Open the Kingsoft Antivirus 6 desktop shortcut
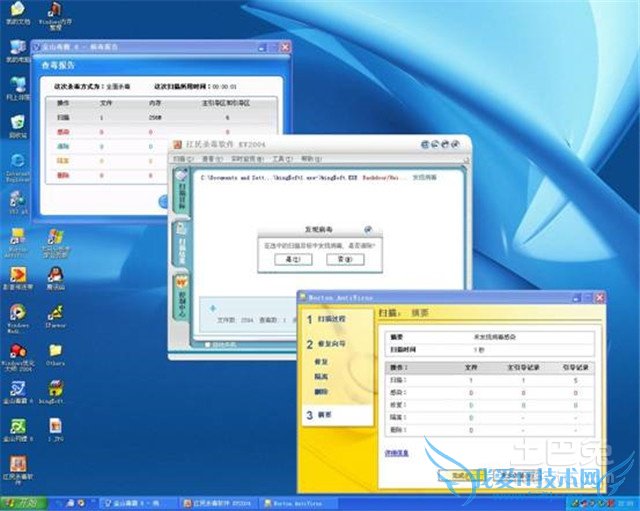This screenshot has width=640, height=511. (x=17, y=392)
